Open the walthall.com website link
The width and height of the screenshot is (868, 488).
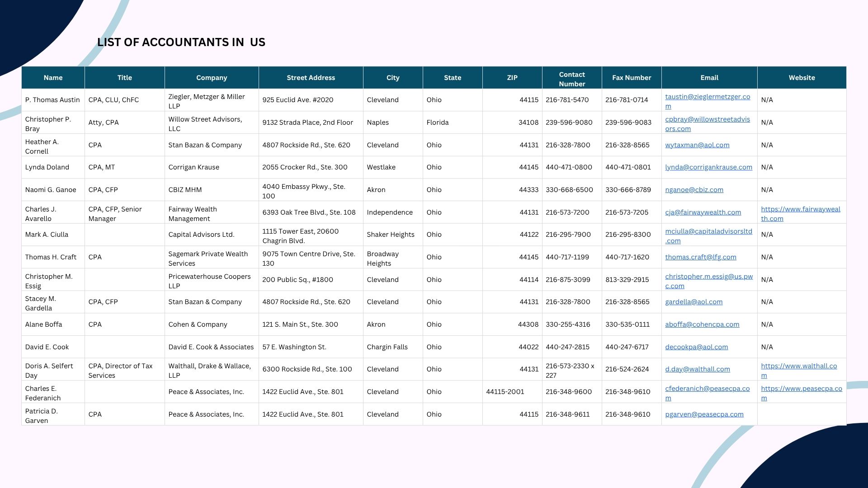tap(798, 366)
